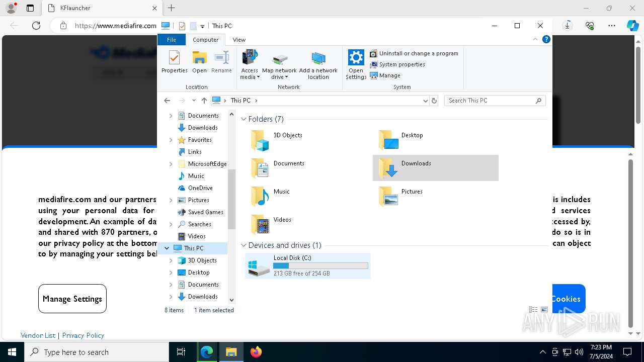Viewport: 644px width, 362px height.
Task: Open System properties from ribbon
Action: pyautogui.click(x=397, y=64)
